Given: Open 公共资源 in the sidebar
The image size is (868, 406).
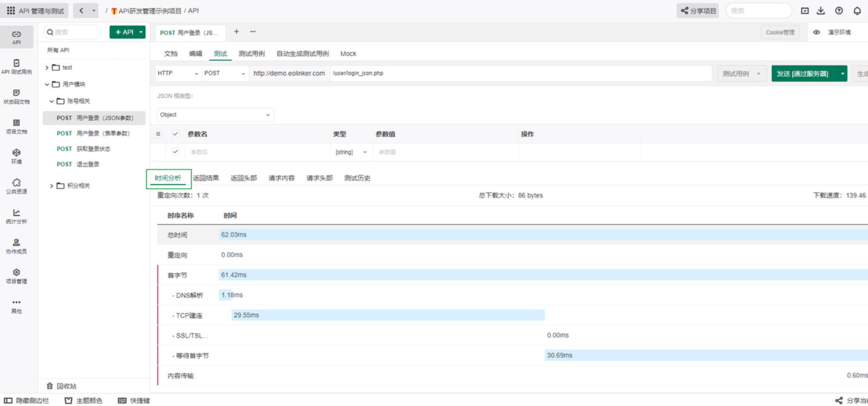Looking at the screenshot, I should tap(16, 186).
